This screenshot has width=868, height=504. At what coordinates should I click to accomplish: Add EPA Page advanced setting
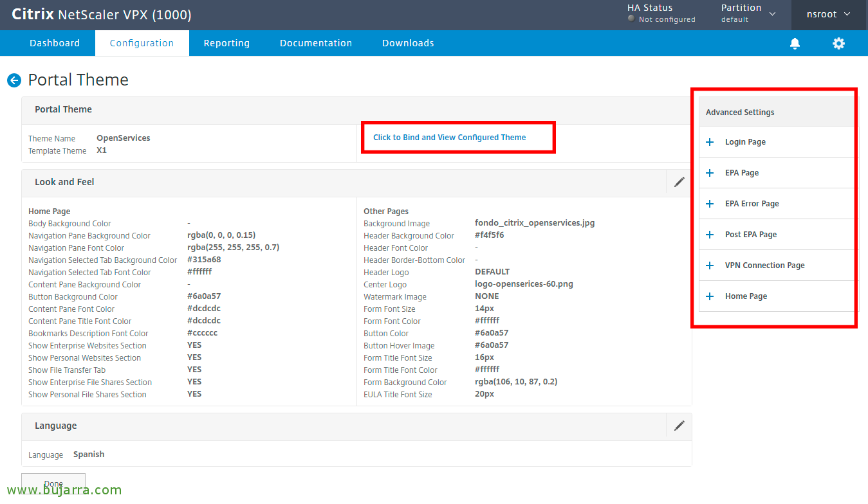point(777,173)
